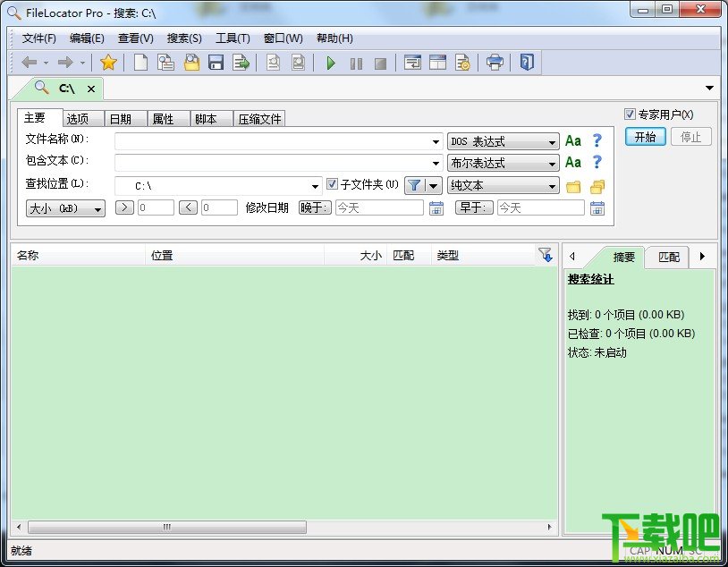Toggle 晚于 date filter button
Image resolution: width=728 pixels, height=567 pixels.
tap(315, 207)
